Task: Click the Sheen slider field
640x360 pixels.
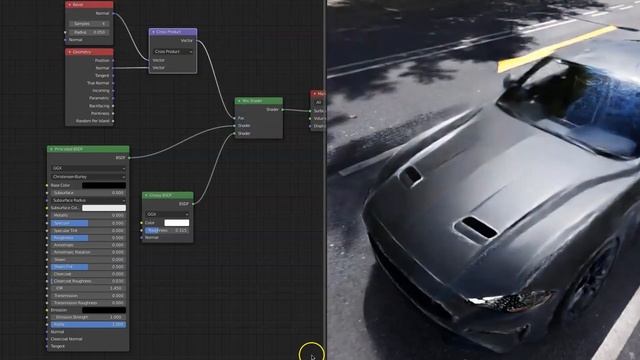Action: (x=88, y=260)
